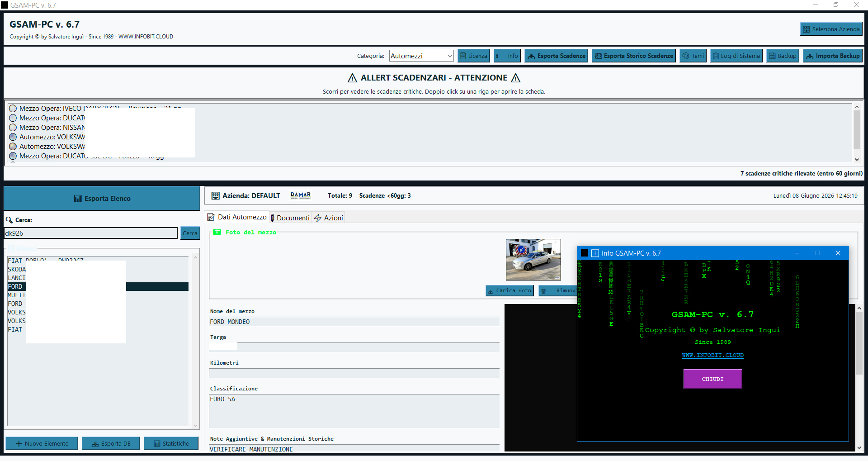Viewport: 868px width, 461px height.
Task: Click Esporta DB button
Action: click(111, 443)
